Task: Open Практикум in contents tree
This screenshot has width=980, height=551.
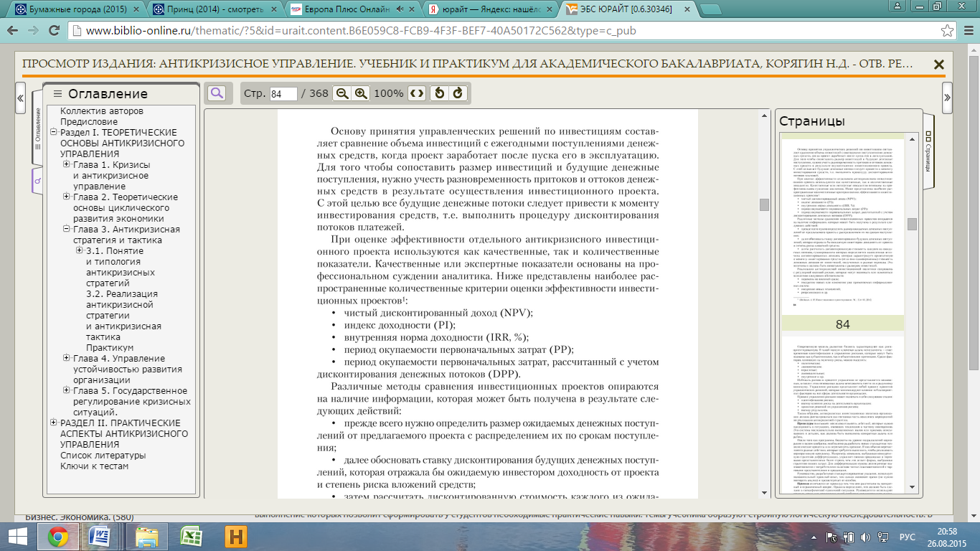Action: [x=109, y=348]
